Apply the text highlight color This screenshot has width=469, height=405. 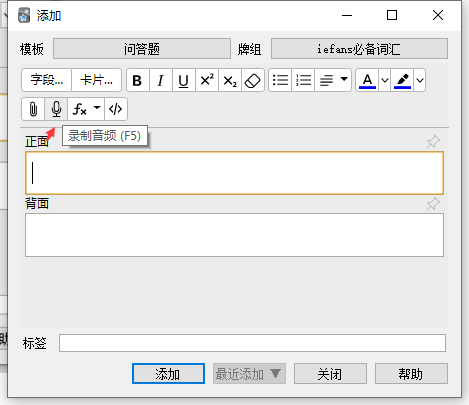coord(402,80)
